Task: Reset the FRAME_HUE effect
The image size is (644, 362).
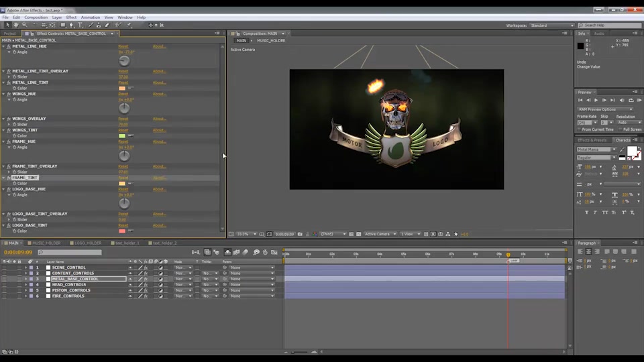Action: click(123, 141)
